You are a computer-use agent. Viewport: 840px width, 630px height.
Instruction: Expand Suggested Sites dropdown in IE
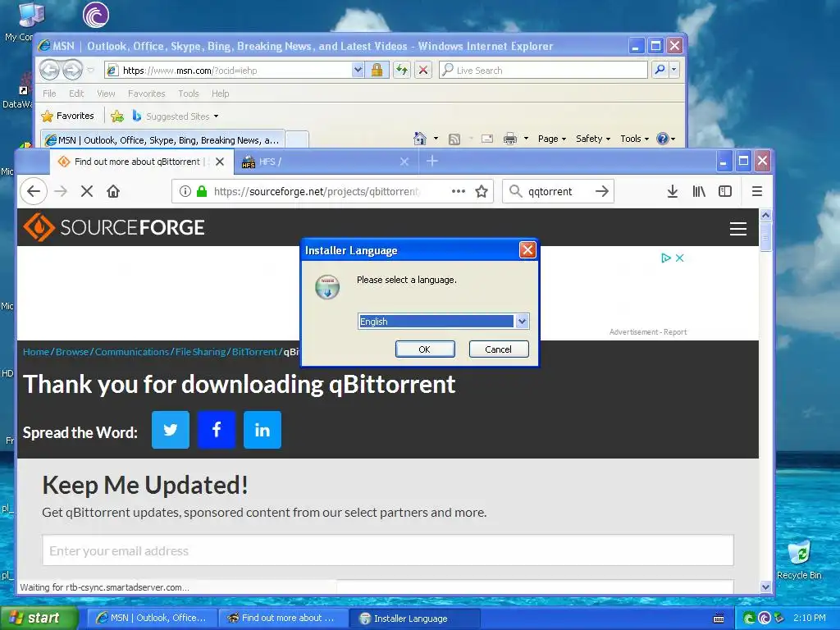pos(216,116)
